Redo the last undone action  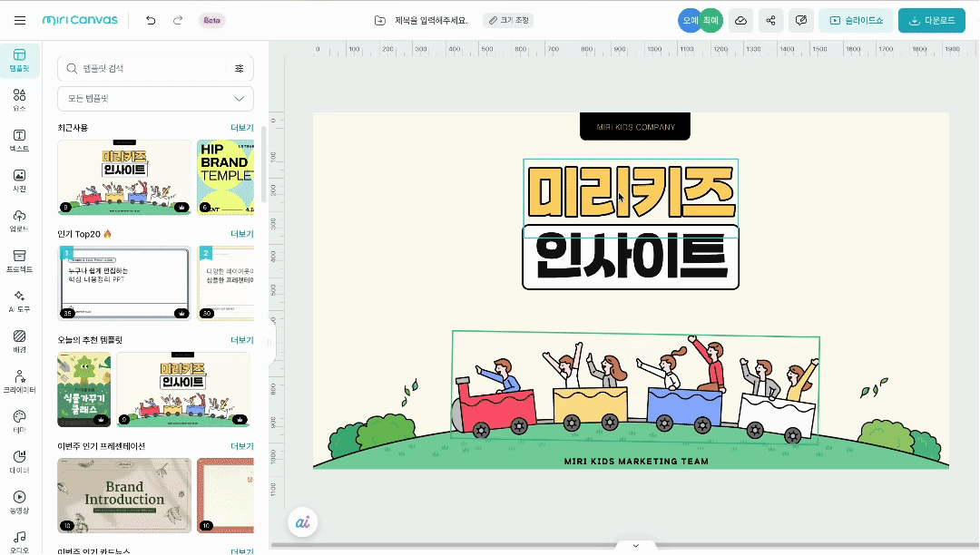coord(178,21)
